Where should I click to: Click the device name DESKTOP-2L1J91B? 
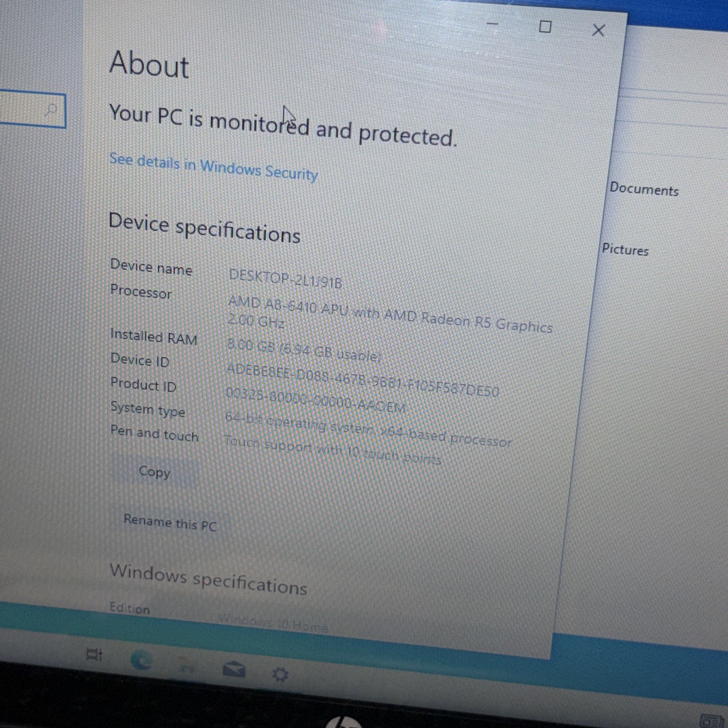pos(285,278)
